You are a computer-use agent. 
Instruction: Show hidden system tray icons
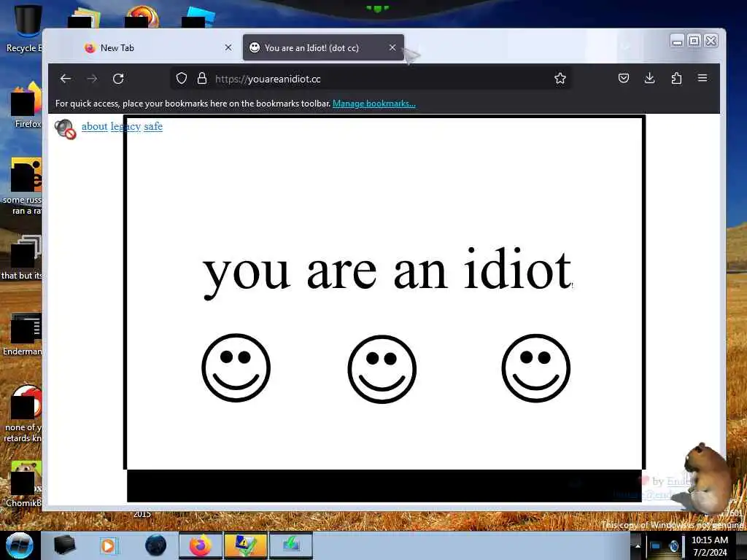click(x=638, y=546)
